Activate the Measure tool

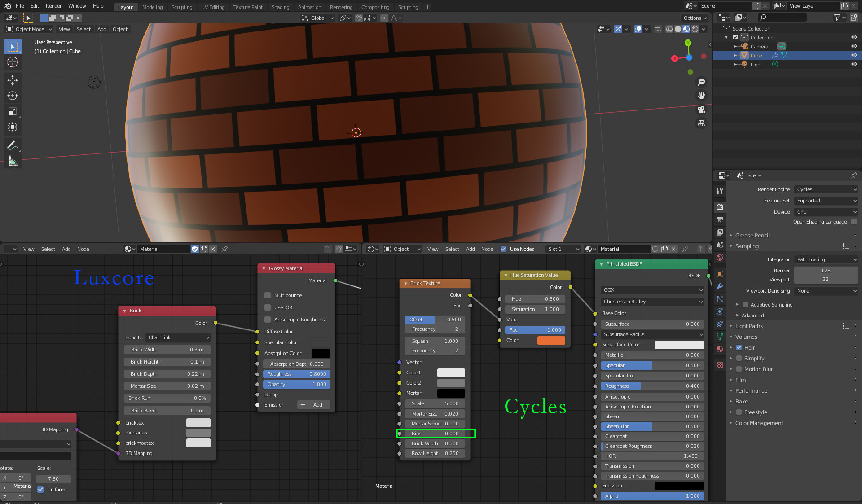click(13, 161)
